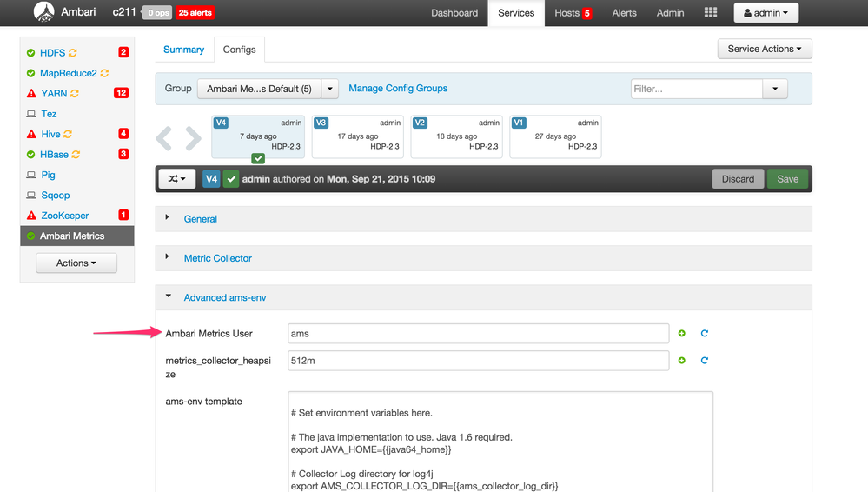The image size is (868, 492).
Task: Click the HDFS restart-required refresh icon
Action: point(72,53)
